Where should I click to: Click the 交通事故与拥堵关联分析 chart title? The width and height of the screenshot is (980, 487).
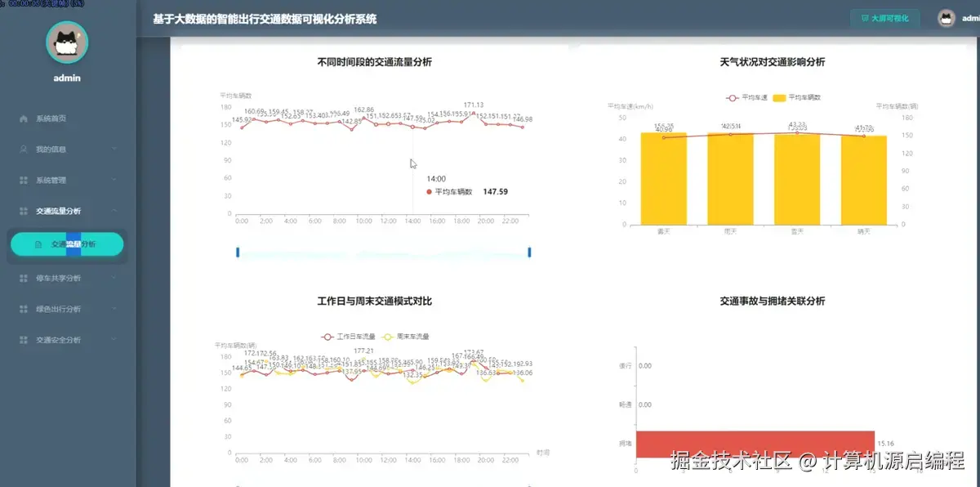point(773,302)
